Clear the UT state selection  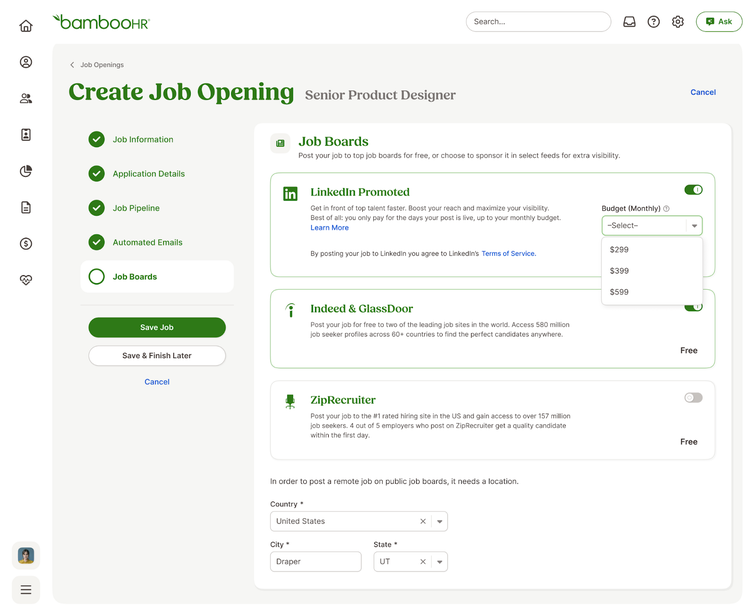coord(423,561)
